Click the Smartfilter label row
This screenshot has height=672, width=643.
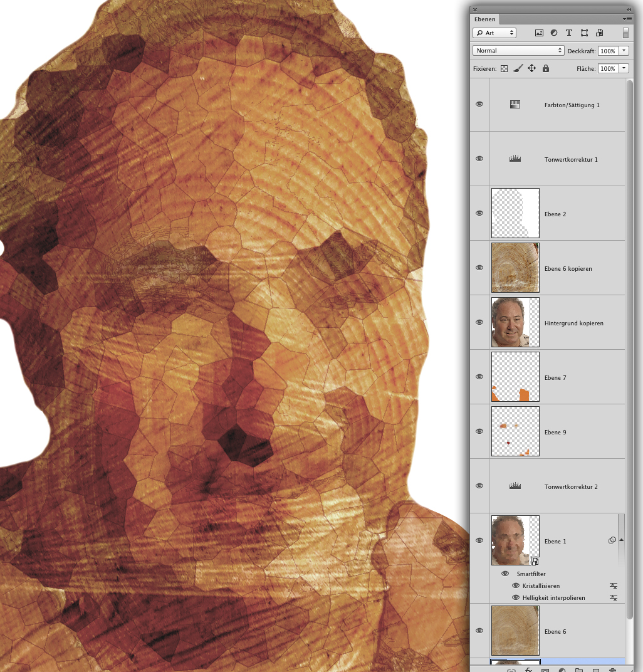tap(531, 574)
